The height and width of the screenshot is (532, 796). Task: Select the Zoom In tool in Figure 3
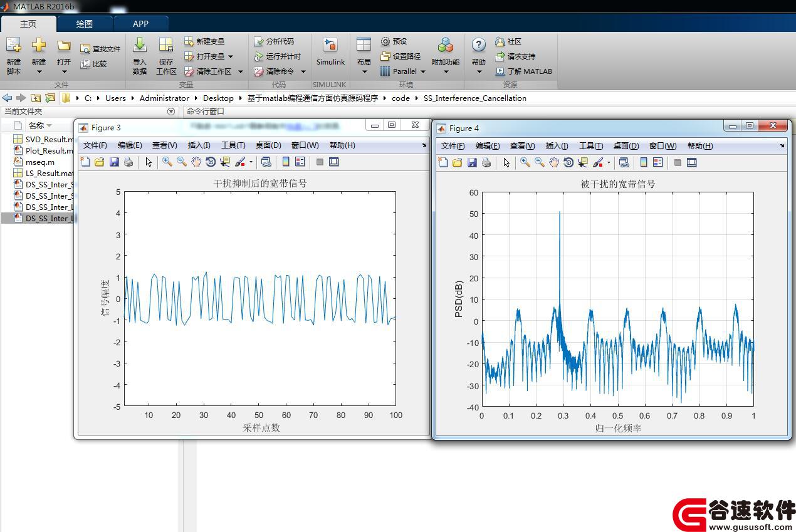coord(167,162)
